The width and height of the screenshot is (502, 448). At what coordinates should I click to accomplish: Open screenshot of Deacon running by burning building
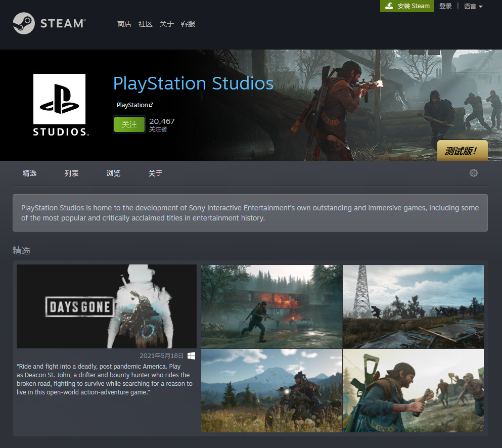(271, 306)
